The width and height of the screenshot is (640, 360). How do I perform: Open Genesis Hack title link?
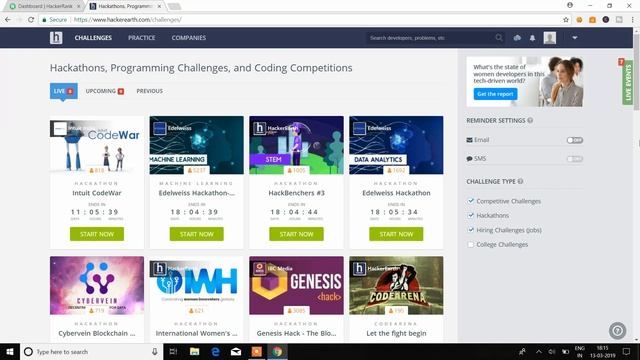coord(296,333)
